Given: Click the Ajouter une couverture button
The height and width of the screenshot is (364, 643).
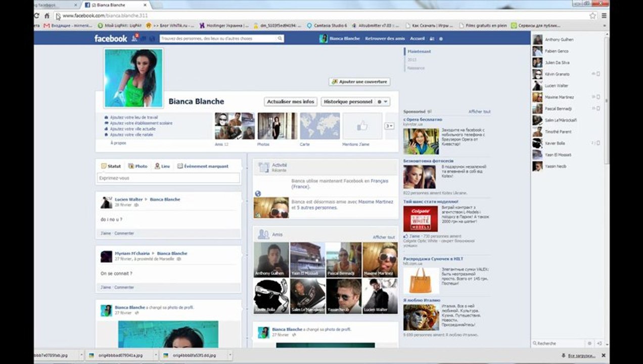Looking at the screenshot, I should pyautogui.click(x=359, y=81).
